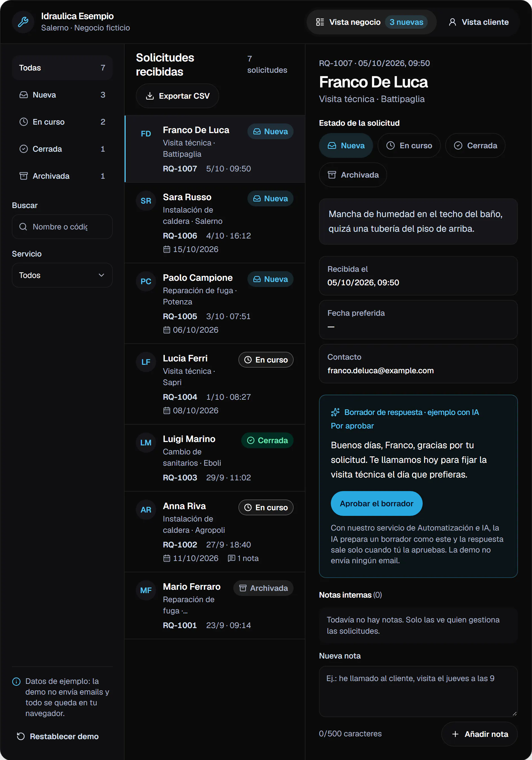Click the calendar icon next to 06/10/2026
Screen dimensions: 532x760
[167, 330]
